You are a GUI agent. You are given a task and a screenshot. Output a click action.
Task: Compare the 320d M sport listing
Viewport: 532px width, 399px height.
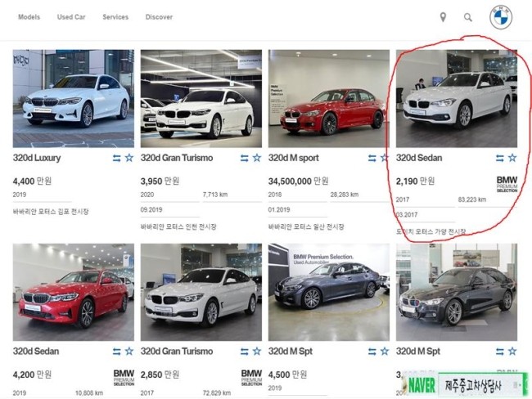[x=372, y=158]
